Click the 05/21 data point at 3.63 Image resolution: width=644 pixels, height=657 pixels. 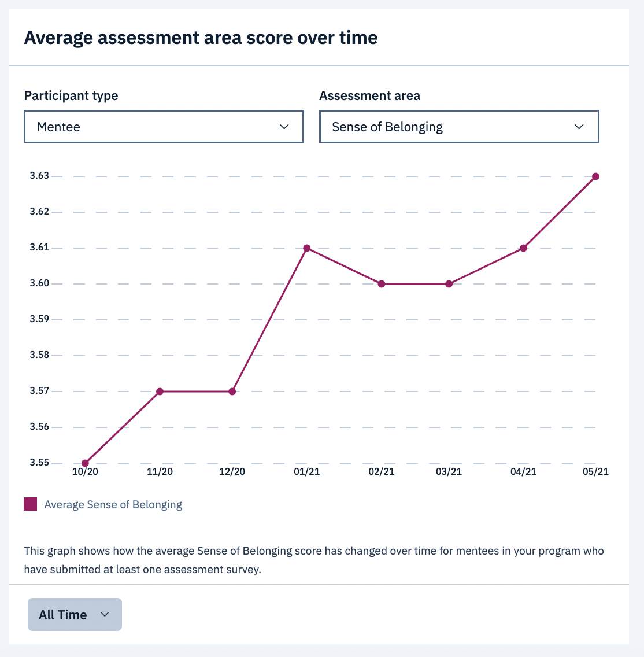595,176
